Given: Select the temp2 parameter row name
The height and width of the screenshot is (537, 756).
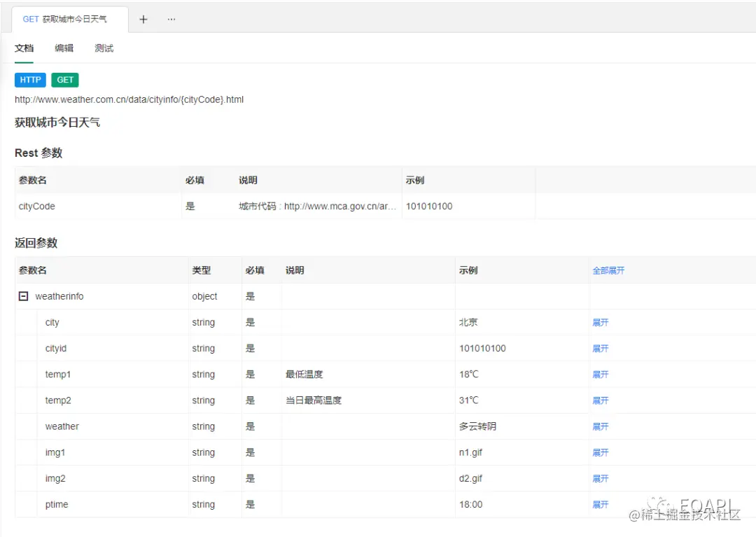Looking at the screenshot, I should tap(58, 400).
